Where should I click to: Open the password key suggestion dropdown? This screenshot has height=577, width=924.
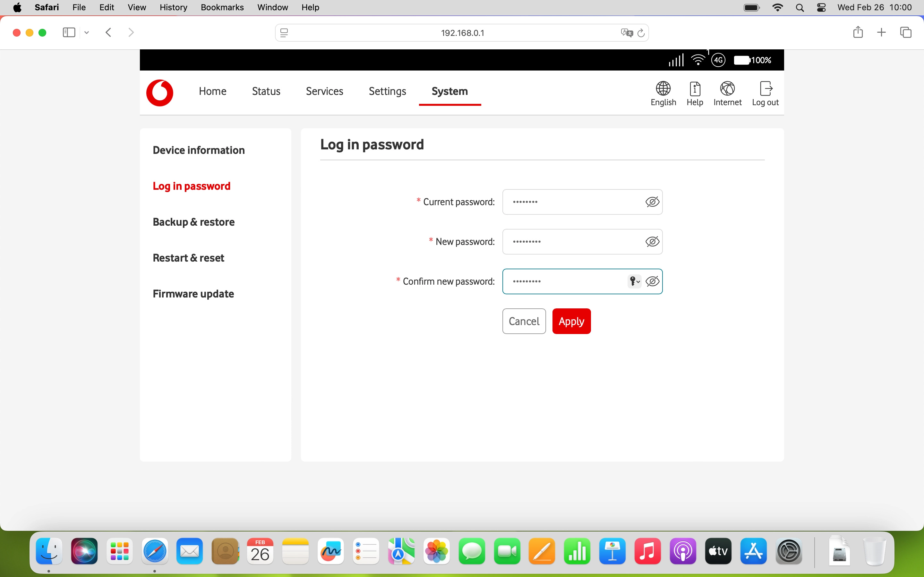[634, 281]
